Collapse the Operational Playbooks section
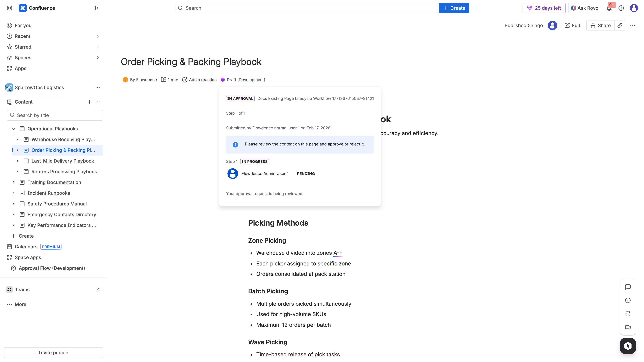 (13, 129)
